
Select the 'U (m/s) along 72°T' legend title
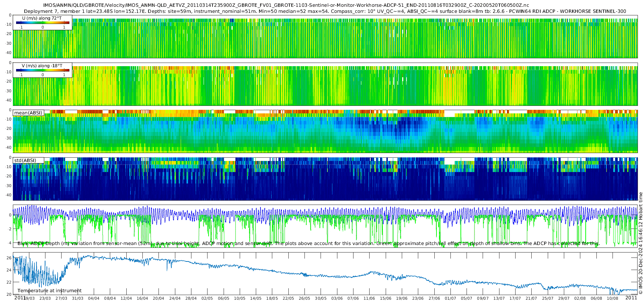pyautogui.click(x=42, y=18)
